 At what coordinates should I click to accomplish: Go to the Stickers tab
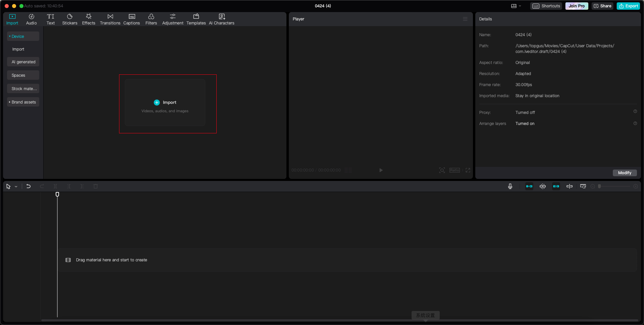click(70, 19)
